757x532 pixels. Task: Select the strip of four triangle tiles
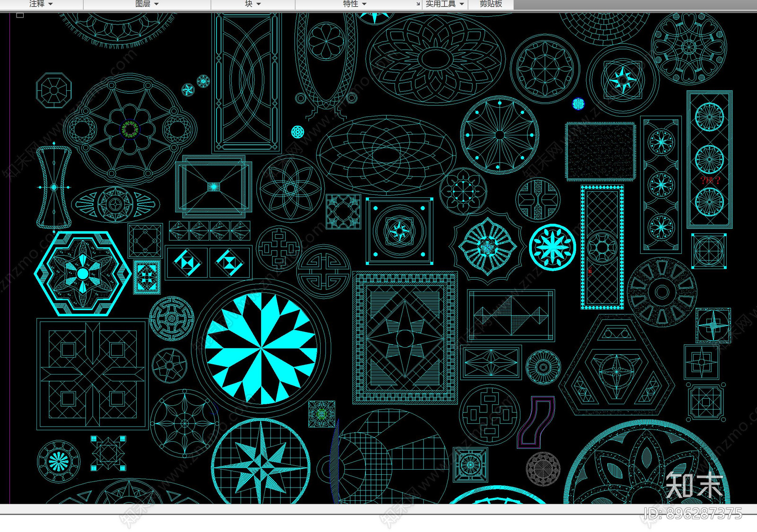pyautogui.click(x=210, y=231)
